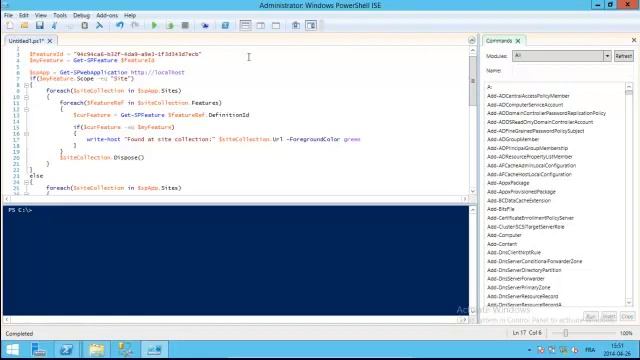
Task: Open the Modules dropdown arrow
Action: coord(607,56)
